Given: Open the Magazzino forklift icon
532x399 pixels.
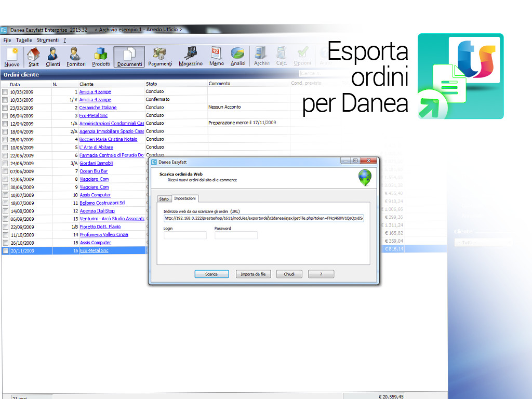Looking at the screenshot, I should 190,57.
